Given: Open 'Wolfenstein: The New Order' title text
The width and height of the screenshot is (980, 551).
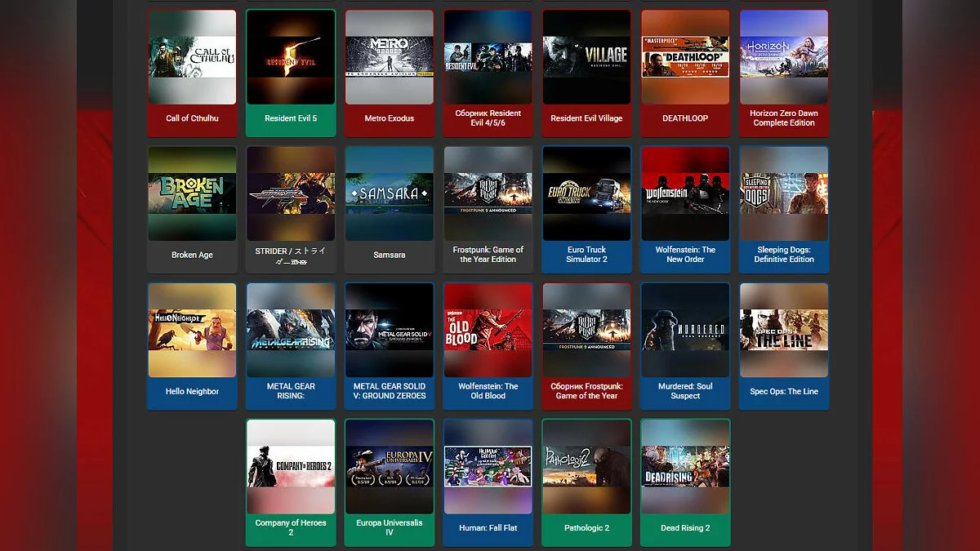Looking at the screenshot, I should 685,255.
